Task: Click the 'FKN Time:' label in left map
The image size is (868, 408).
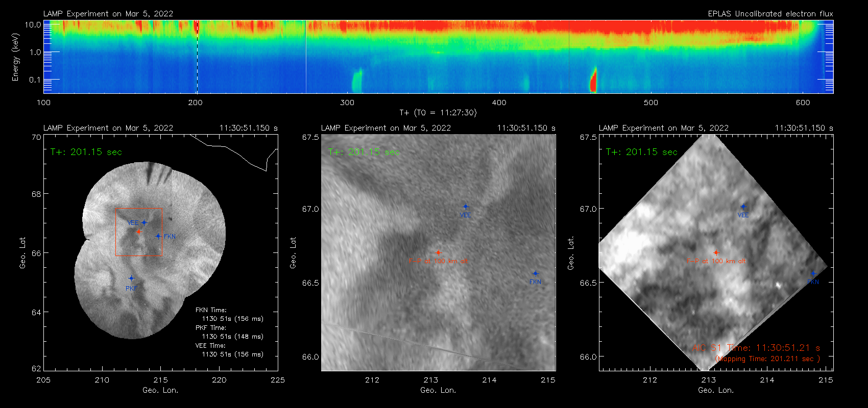Action: tap(211, 310)
